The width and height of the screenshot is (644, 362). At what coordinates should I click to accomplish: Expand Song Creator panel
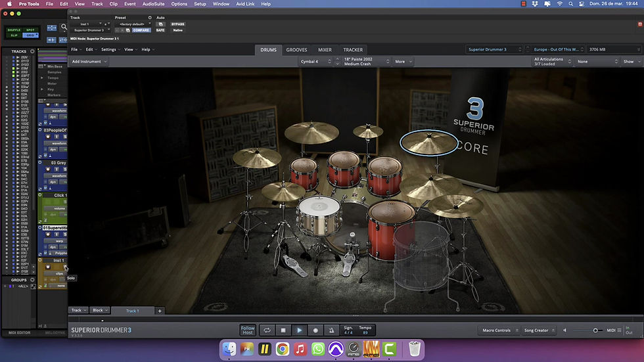pos(539,330)
